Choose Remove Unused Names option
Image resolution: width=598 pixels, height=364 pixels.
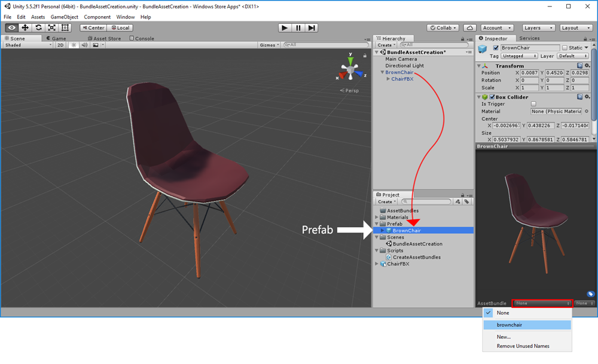(527, 346)
